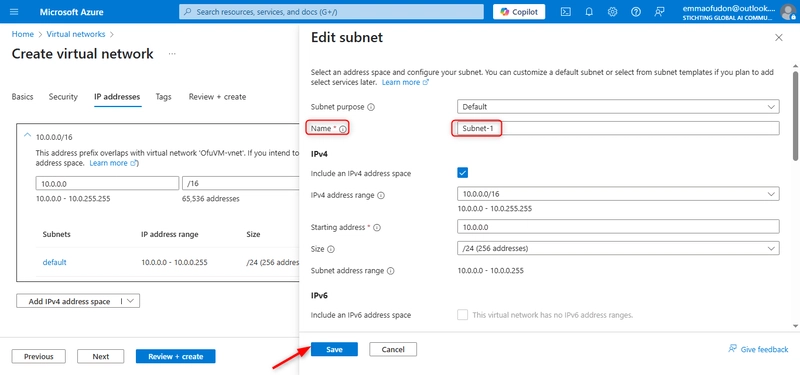800x375 pixels.
Task: Click the info icon next to Name
Action: coord(342,129)
